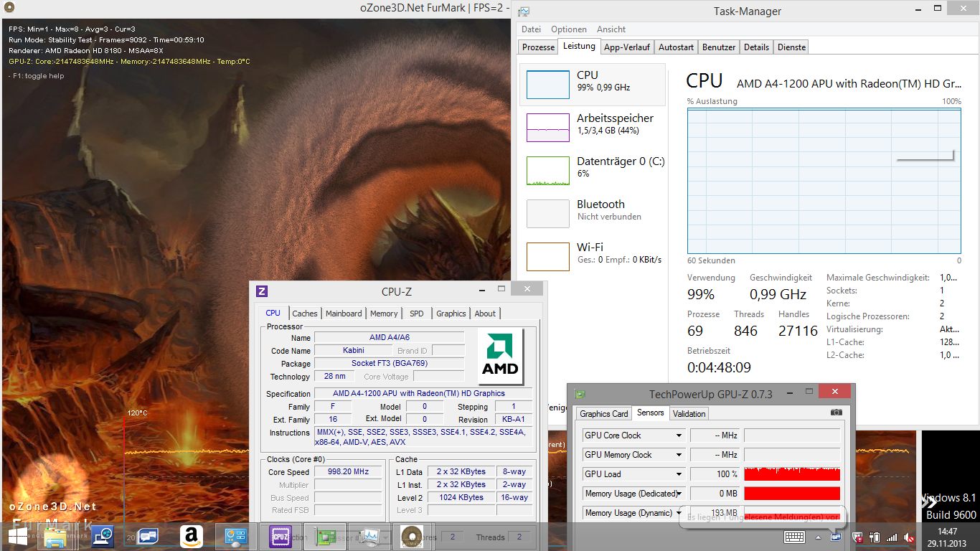
Task: Switch to CPU-Z Graphics tab
Action: pyautogui.click(x=451, y=314)
